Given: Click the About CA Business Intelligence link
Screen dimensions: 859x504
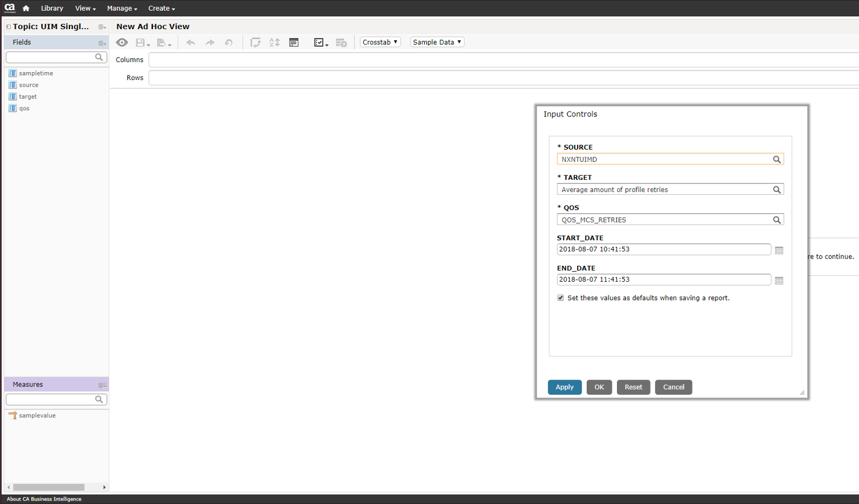Looking at the screenshot, I should [44, 499].
